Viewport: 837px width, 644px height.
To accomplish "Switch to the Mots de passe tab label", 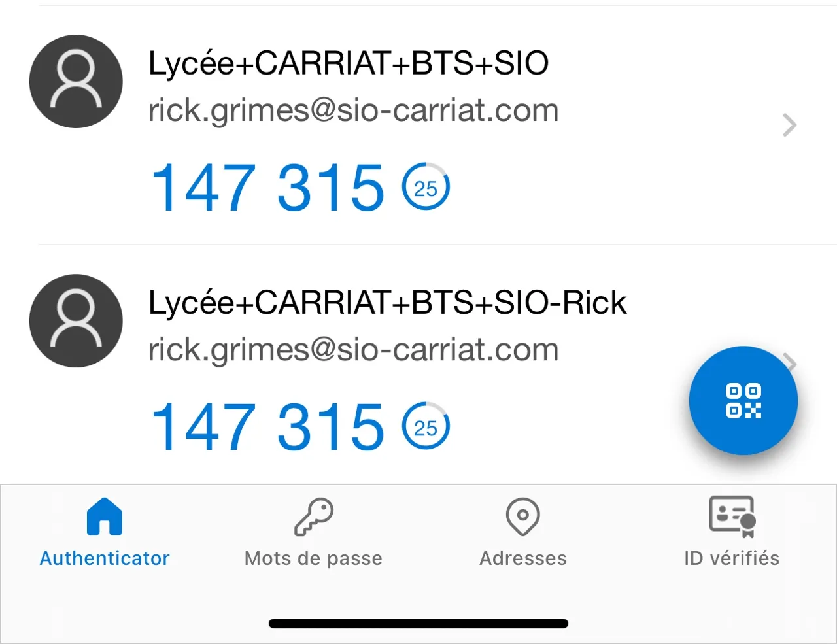I will pyautogui.click(x=313, y=558).
